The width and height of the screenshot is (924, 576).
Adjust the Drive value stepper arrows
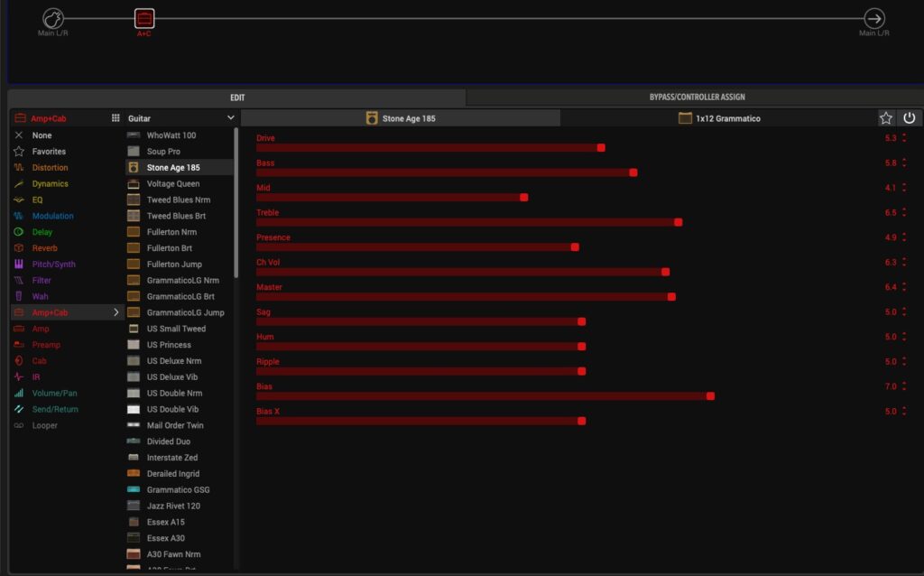pos(904,138)
